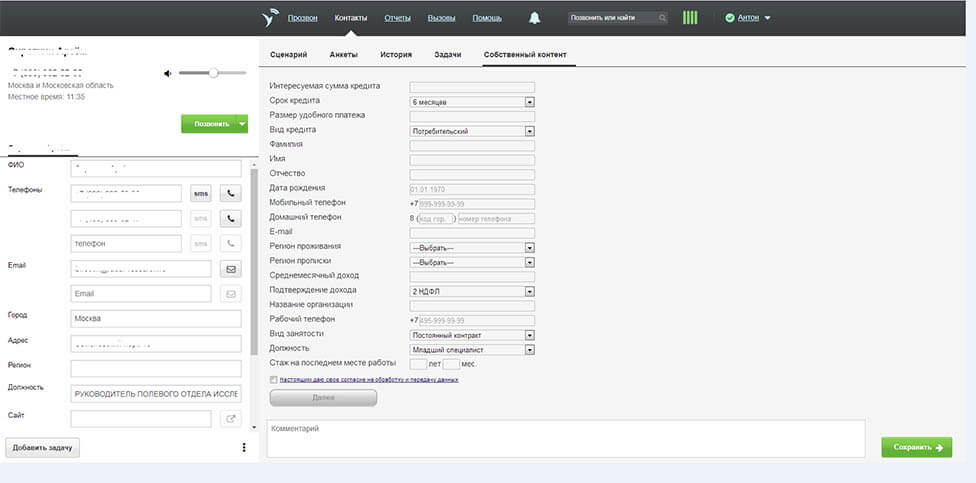Check the personal data consent checkbox
This screenshot has height=483, width=976.
[274, 380]
